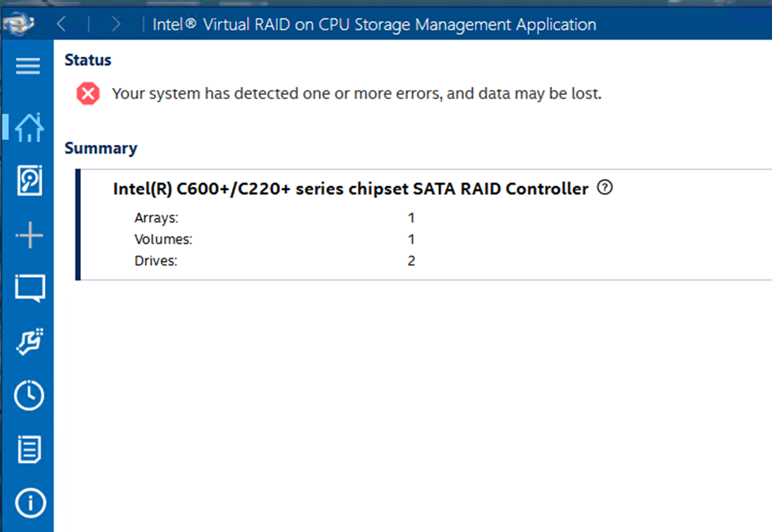Click the application logo in title bar

pyautogui.click(x=17, y=23)
